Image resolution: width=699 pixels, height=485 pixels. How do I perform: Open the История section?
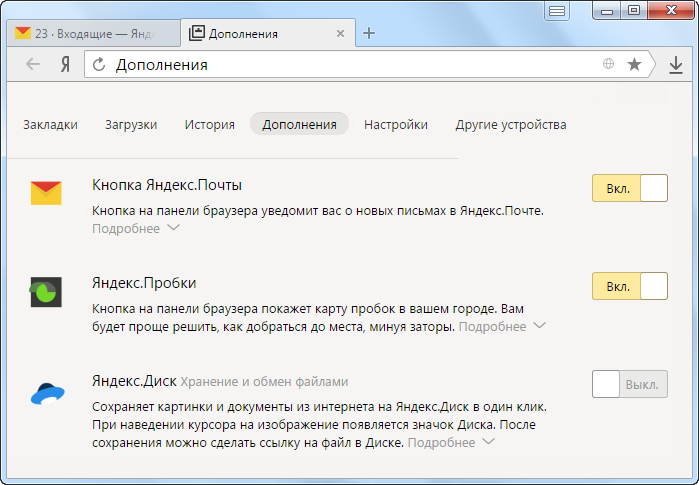click(210, 124)
